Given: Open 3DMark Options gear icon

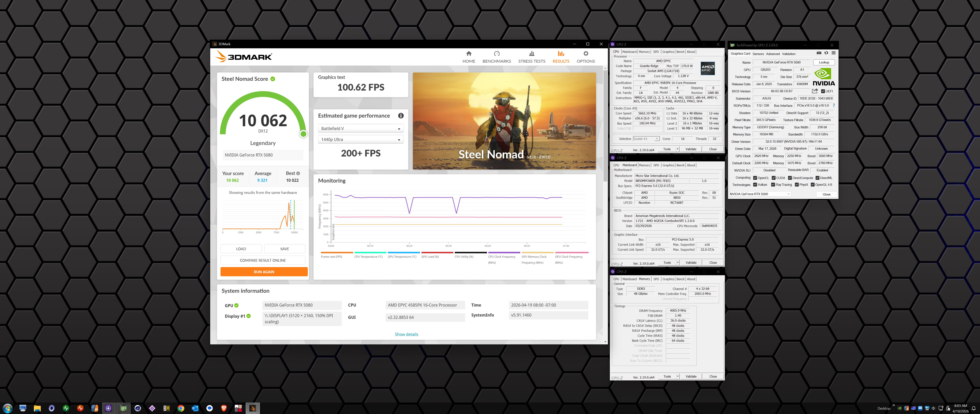Looking at the screenshot, I should click(586, 54).
